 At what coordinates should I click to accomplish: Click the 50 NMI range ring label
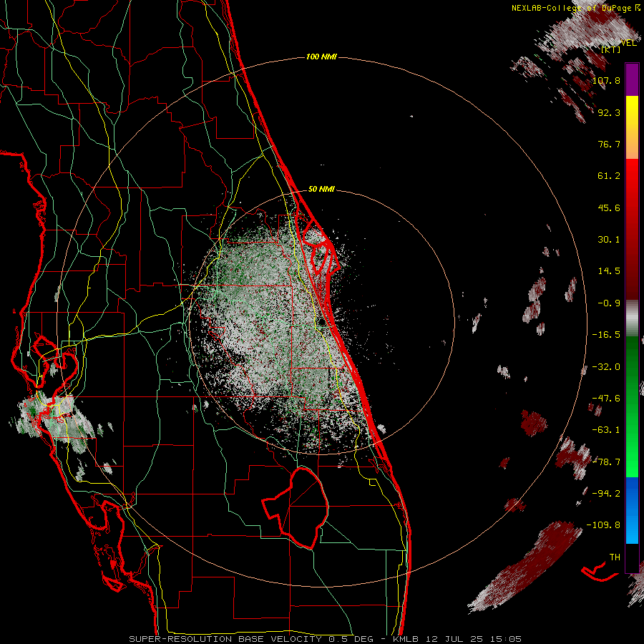coord(321,189)
